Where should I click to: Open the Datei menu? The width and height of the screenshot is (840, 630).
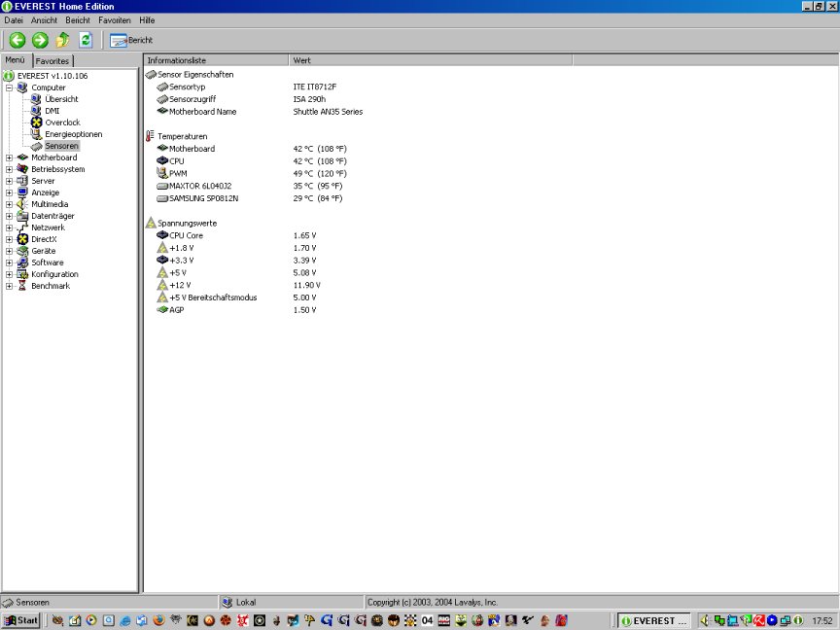click(x=14, y=19)
